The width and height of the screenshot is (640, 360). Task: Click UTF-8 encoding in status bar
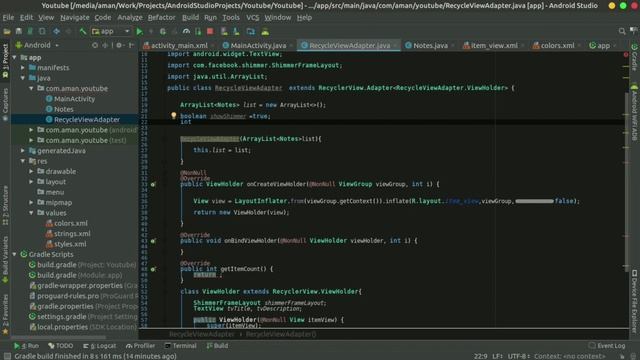tap(518, 356)
